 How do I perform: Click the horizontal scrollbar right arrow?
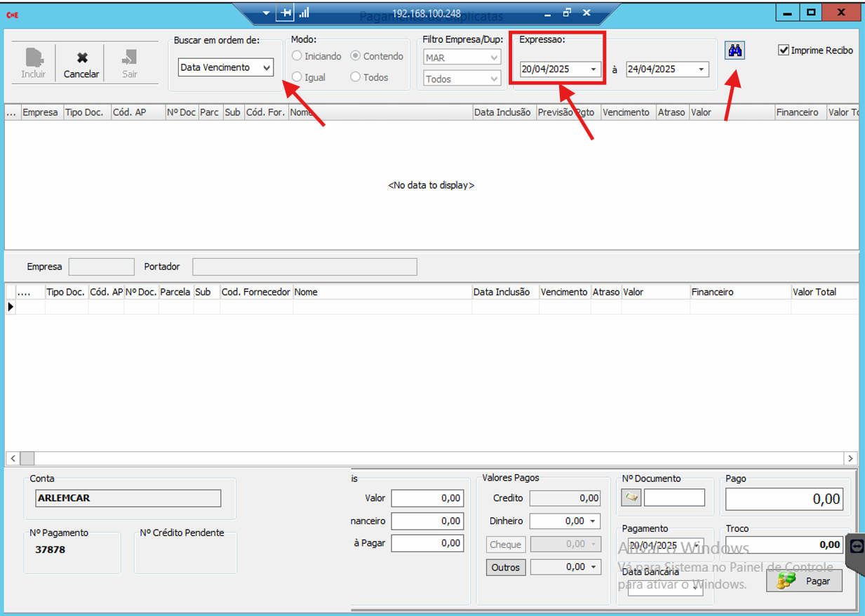coord(850,458)
